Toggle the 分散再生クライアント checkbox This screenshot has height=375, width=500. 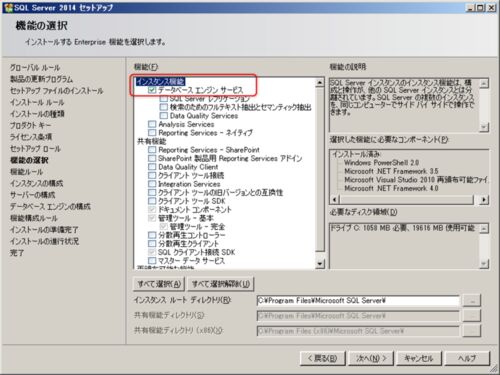152,244
